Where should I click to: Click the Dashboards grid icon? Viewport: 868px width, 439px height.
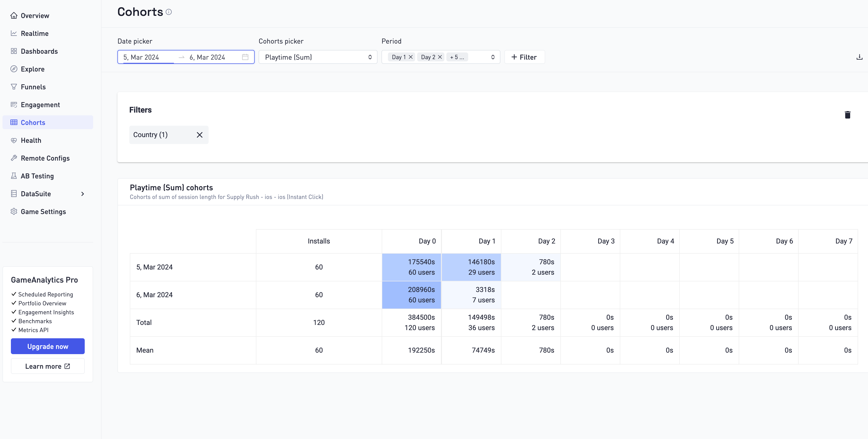coord(14,51)
